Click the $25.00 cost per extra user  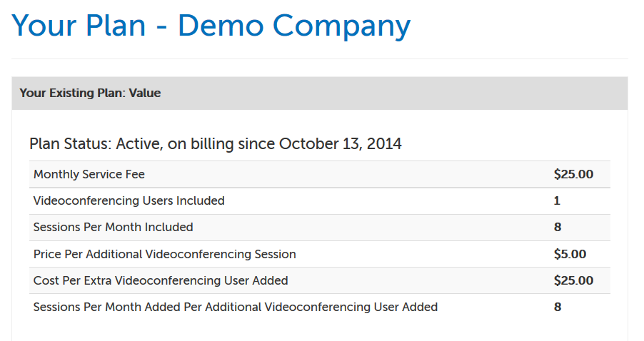point(573,280)
